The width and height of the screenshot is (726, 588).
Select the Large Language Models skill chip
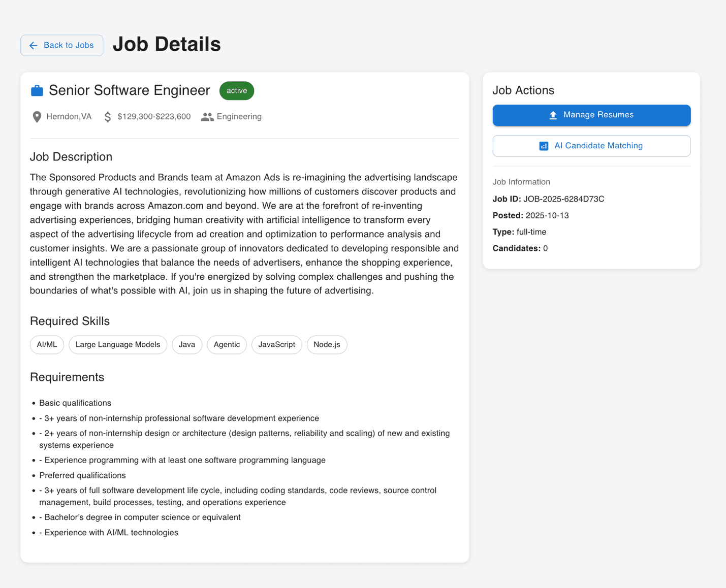click(x=118, y=345)
